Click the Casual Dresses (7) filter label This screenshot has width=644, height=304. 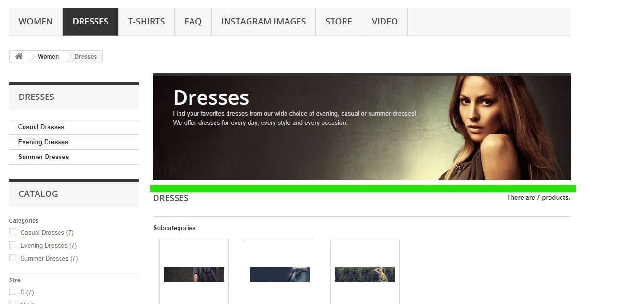point(47,233)
